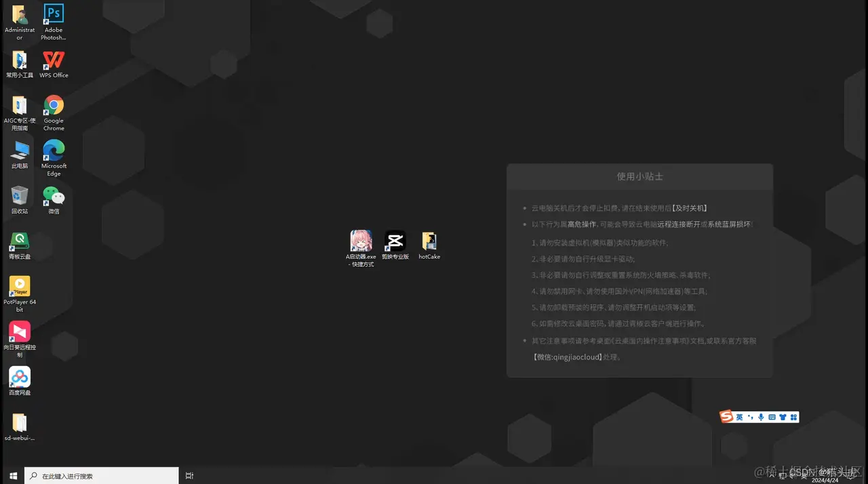Screen dimensions: 868x484
Task: Toggle the Sogou on-screen keyboard
Action: [772, 416]
